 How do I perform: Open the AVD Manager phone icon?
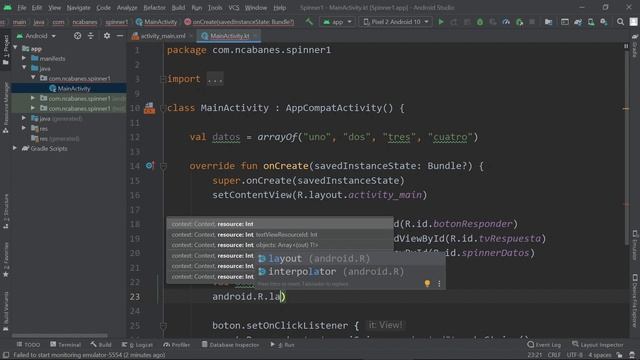coord(591,22)
